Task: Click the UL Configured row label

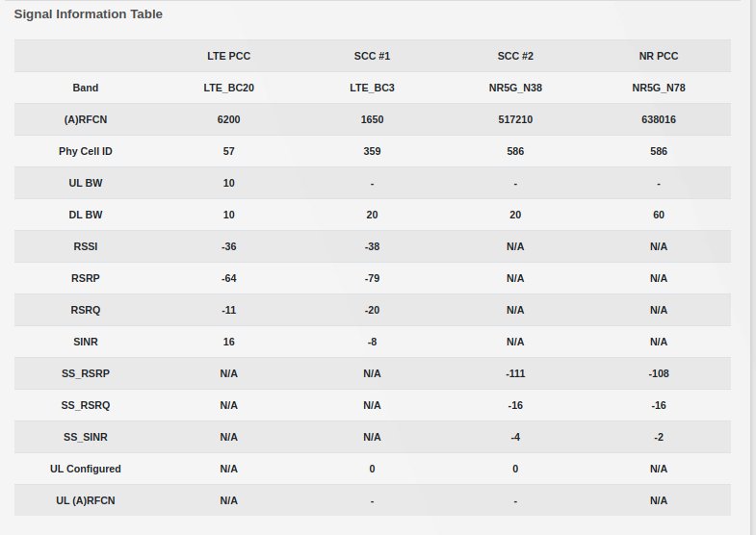Action: [86, 469]
